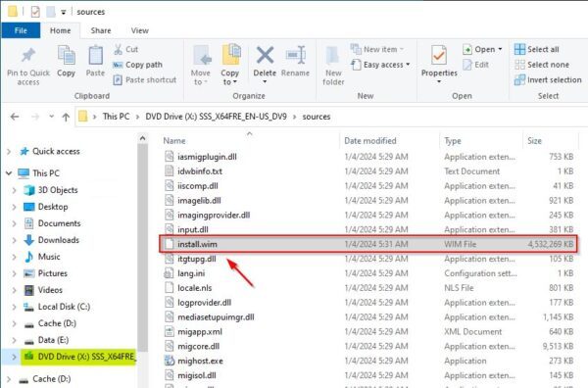588x388 pixels.
Task: Open the Move to ribbon button
Action: click(201, 66)
